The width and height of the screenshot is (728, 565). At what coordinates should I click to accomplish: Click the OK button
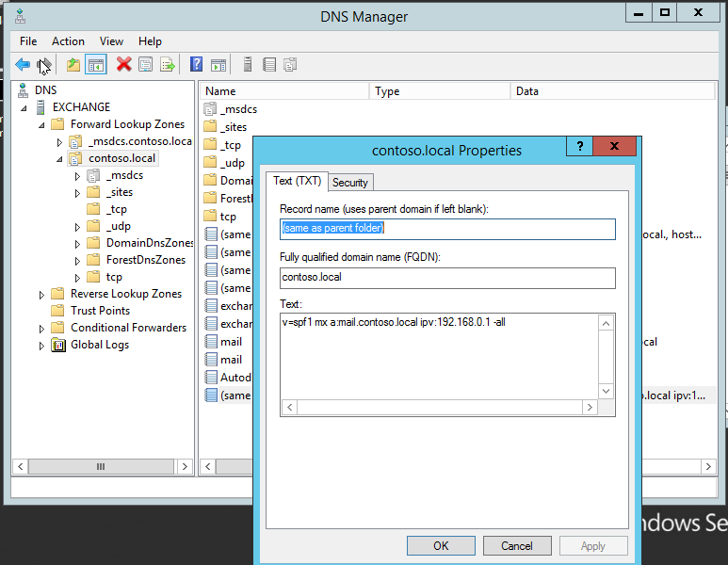point(441,545)
